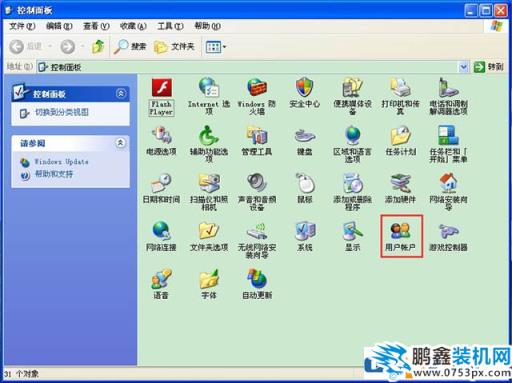Click the 后退 back button
This screenshot has width=512, height=383.
pos(26,47)
